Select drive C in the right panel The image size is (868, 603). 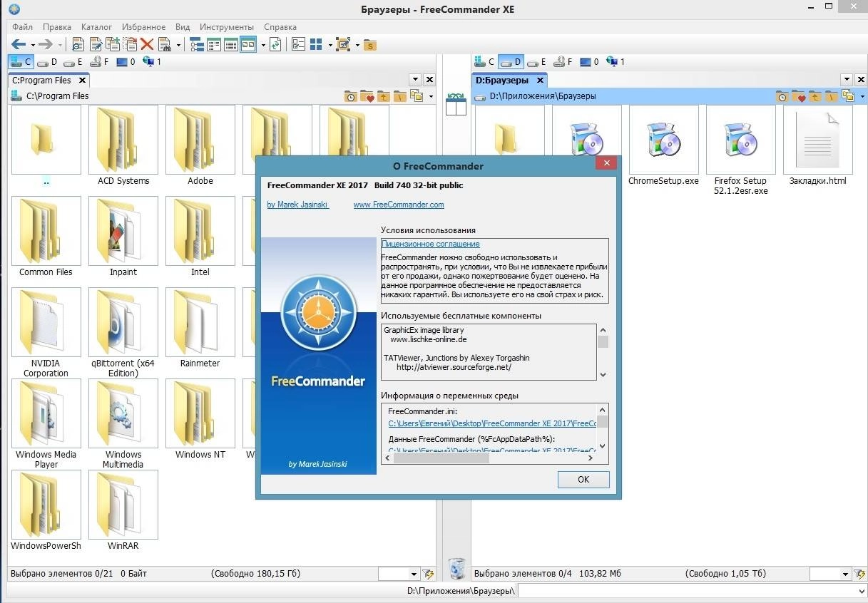pyautogui.click(x=485, y=62)
